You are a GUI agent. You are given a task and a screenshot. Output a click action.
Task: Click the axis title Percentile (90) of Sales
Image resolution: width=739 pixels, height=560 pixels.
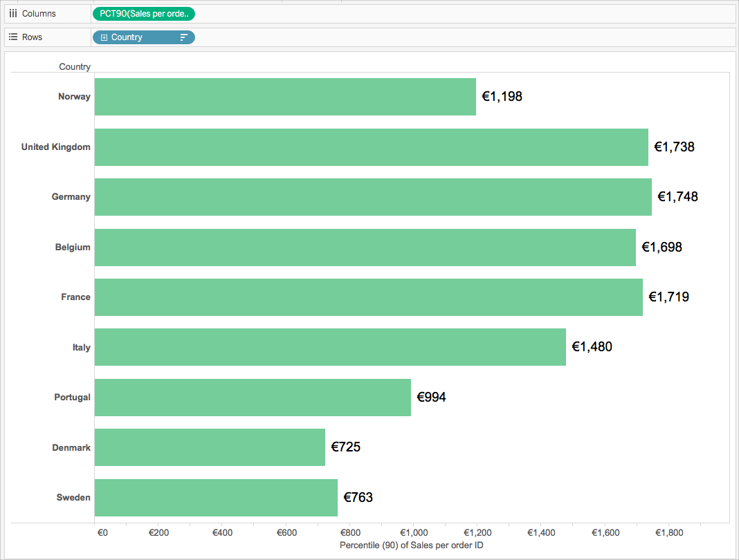tap(412, 545)
